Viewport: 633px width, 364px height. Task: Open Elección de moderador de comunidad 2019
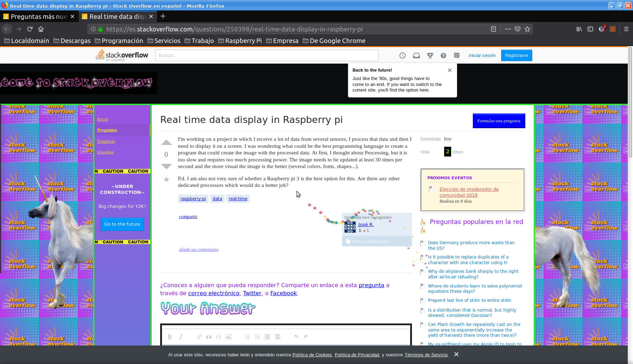click(x=469, y=192)
